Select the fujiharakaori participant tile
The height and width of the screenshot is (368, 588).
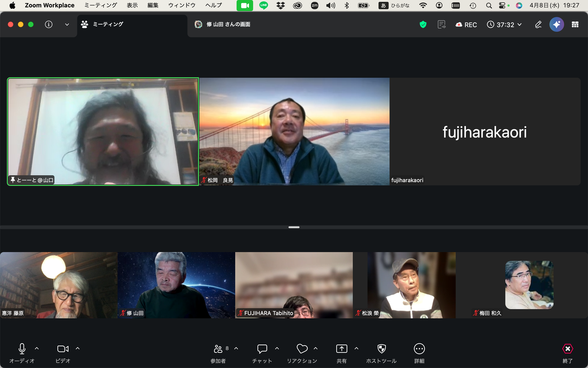(485, 132)
